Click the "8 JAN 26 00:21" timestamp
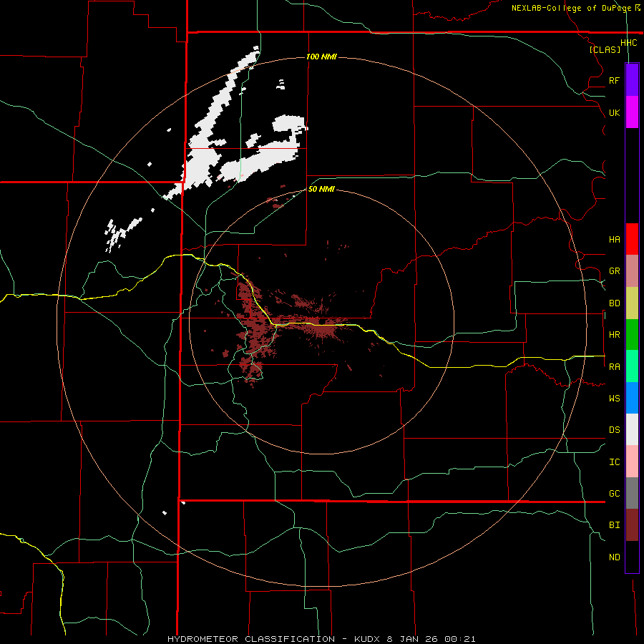The height and width of the screenshot is (644, 644). click(x=431, y=639)
